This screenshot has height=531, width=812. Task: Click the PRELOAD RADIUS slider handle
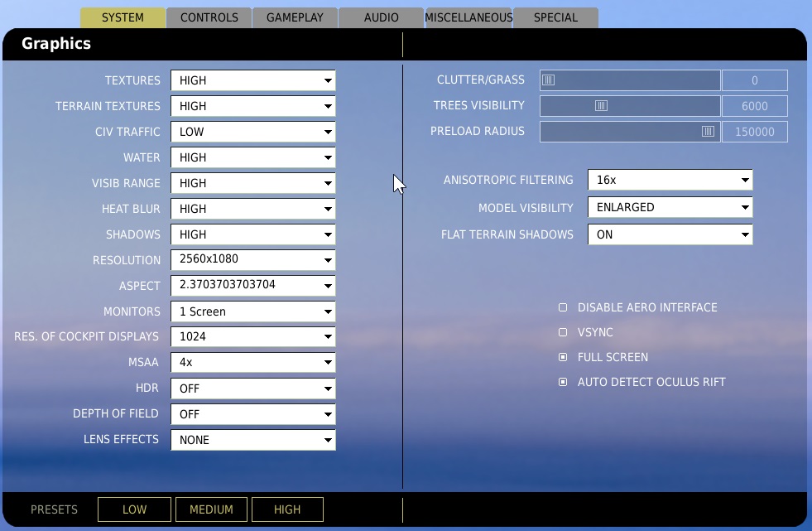point(708,132)
